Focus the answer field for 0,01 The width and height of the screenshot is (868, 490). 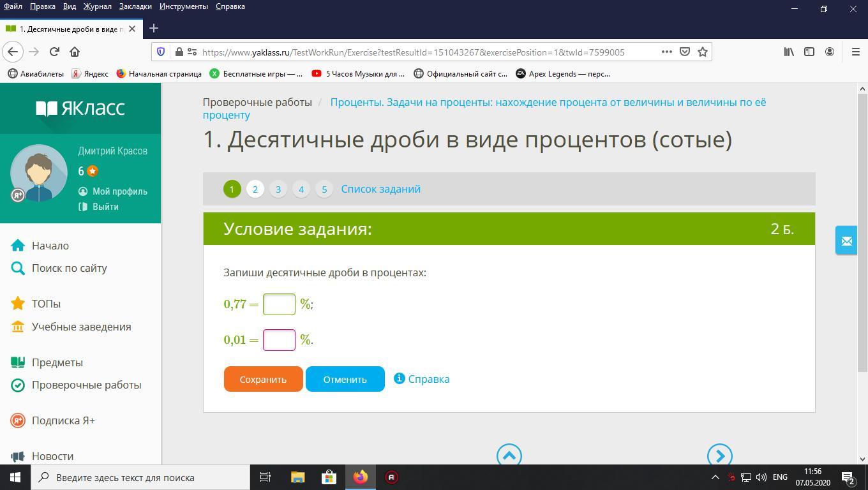click(279, 340)
